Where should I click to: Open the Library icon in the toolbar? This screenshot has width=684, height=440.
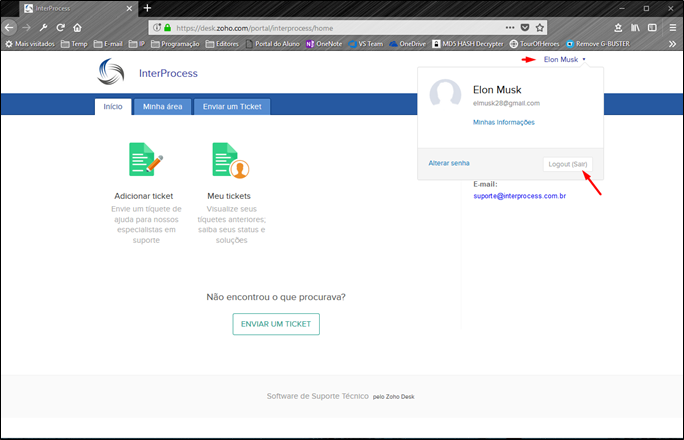(x=635, y=27)
